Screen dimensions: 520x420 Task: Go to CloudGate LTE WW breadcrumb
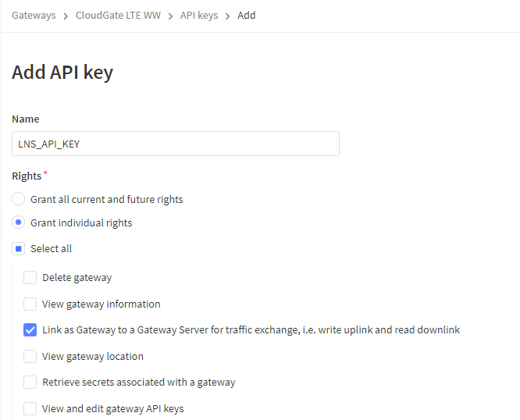coord(118,16)
